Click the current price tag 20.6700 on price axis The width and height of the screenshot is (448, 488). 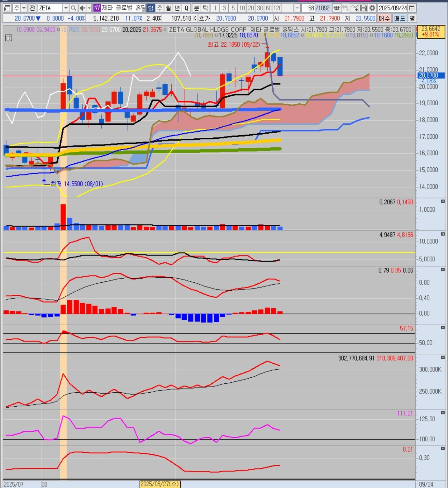coord(431,75)
